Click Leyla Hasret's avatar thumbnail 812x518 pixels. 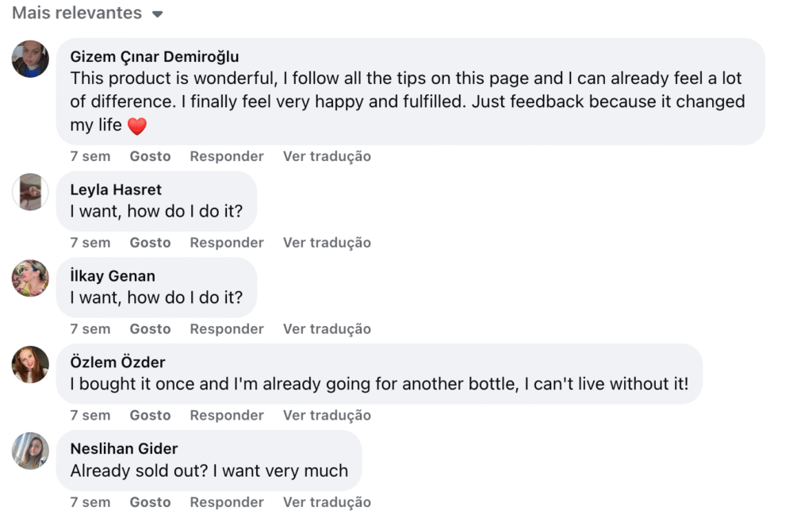click(31, 191)
